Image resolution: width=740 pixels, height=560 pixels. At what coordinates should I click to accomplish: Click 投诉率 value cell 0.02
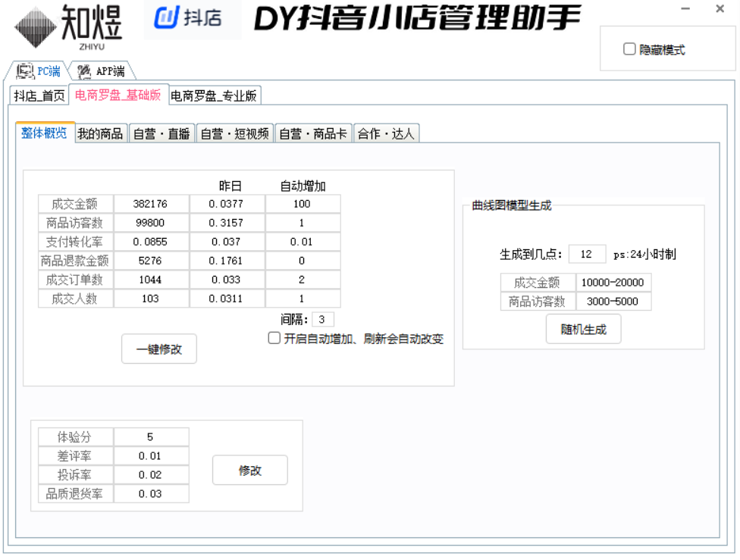click(x=152, y=474)
